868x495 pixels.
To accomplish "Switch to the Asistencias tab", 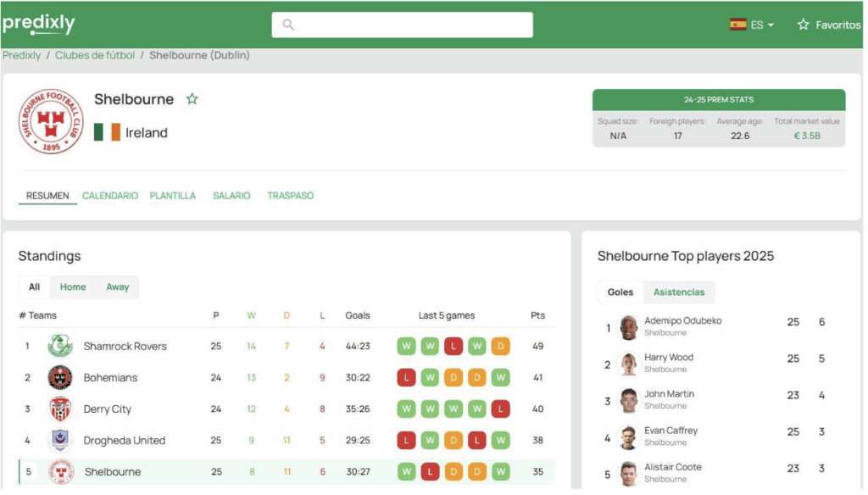I will pos(679,292).
